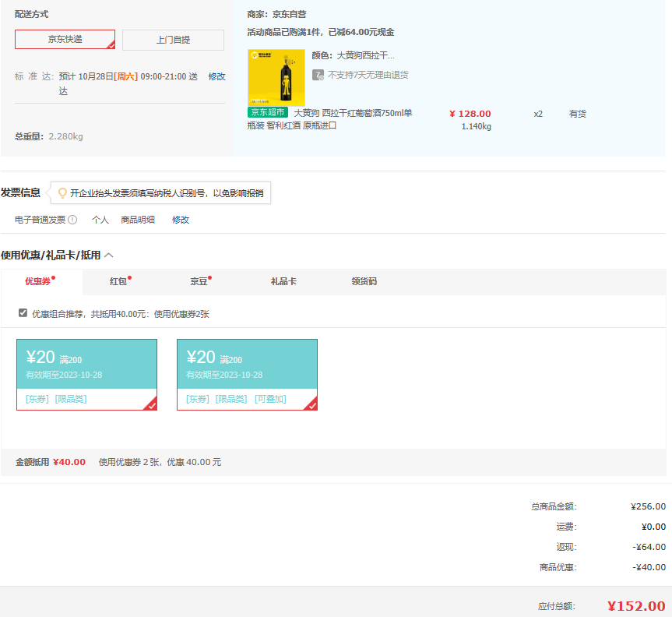Select 京东快递 delivery method
The height and width of the screenshot is (617, 672).
65,40
